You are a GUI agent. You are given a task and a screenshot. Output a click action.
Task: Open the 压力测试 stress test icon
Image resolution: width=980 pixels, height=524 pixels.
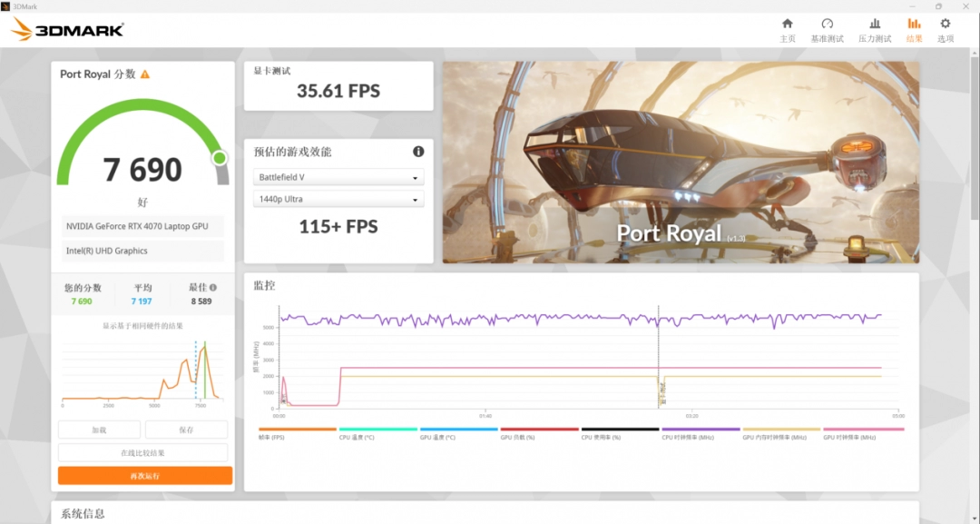(x=875, y=24)
